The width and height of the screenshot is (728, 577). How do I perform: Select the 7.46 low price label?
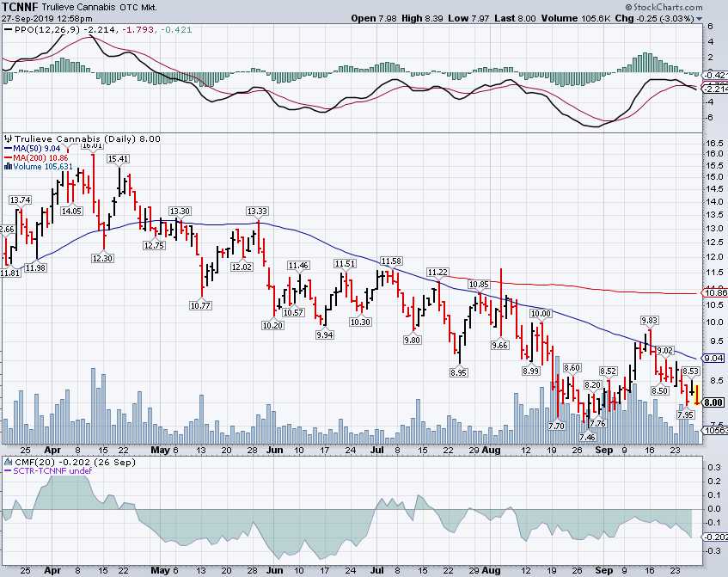tap(587, 437)
